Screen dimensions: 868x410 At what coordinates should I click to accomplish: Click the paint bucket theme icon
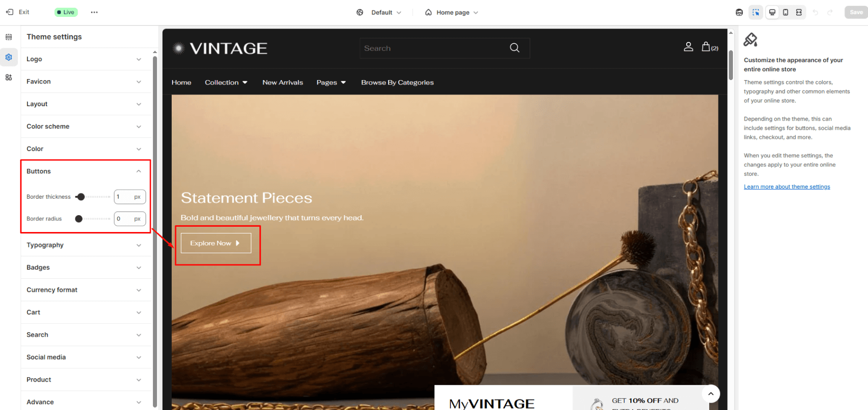(x=750, y=40)
